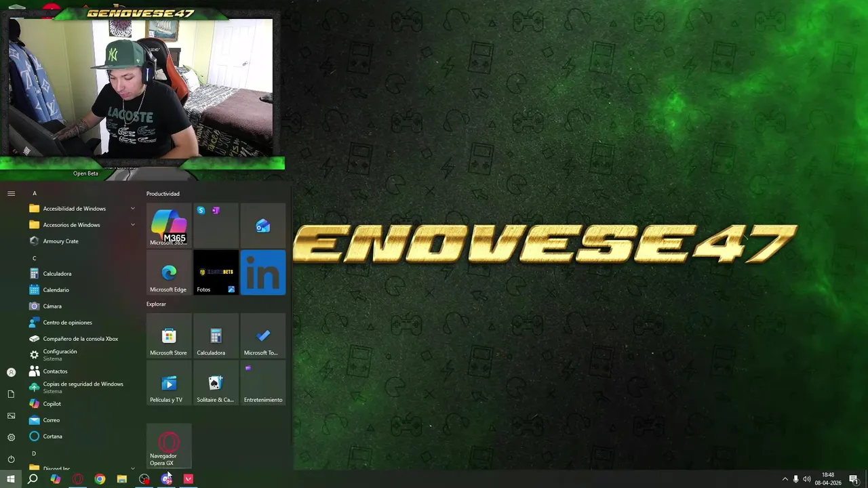This screenshot has height=488, width=868.
Task: Open the clock showing 18:48
Action: pos(828,479)
